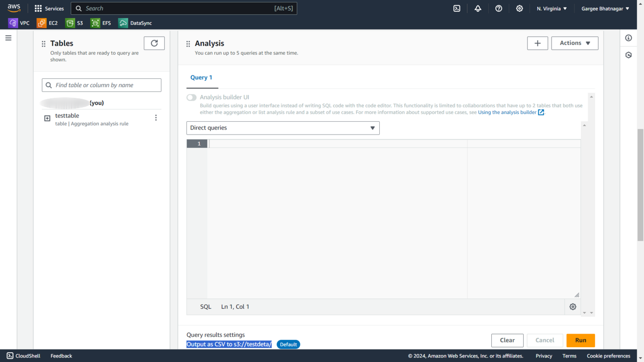Expand the testtable tree row
This screenshot has height=362, width=644.
pos(47,118)
